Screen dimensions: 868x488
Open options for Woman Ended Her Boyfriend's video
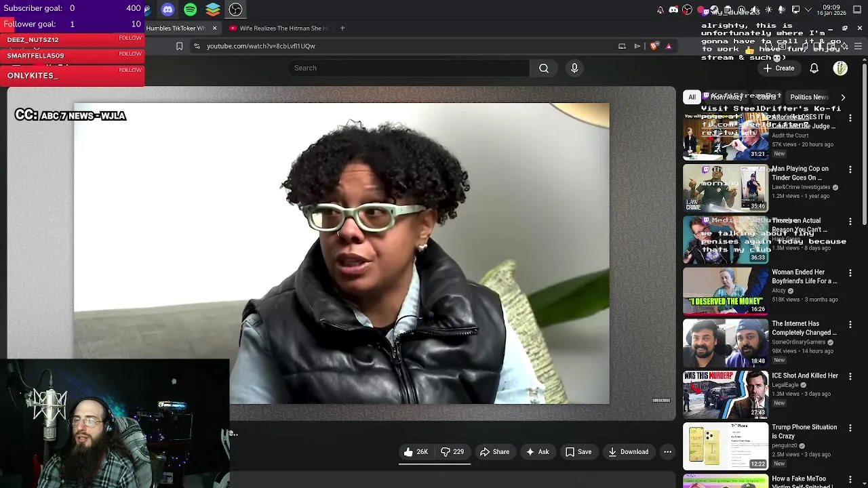coord(850,273)
